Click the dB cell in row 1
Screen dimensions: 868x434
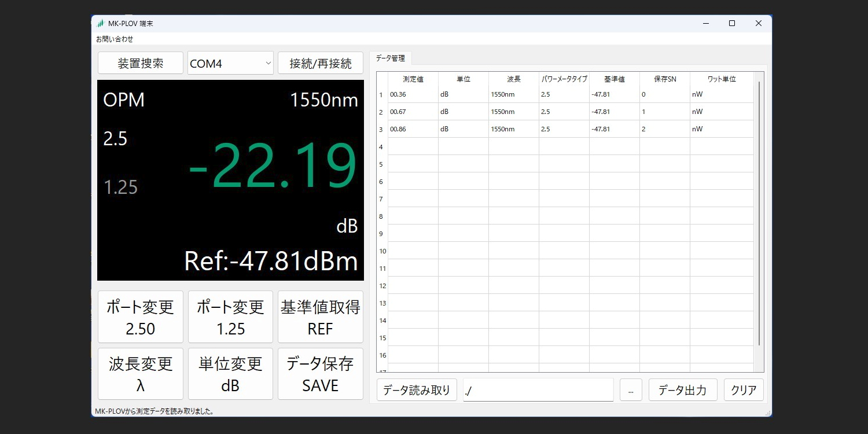point(464,94)
